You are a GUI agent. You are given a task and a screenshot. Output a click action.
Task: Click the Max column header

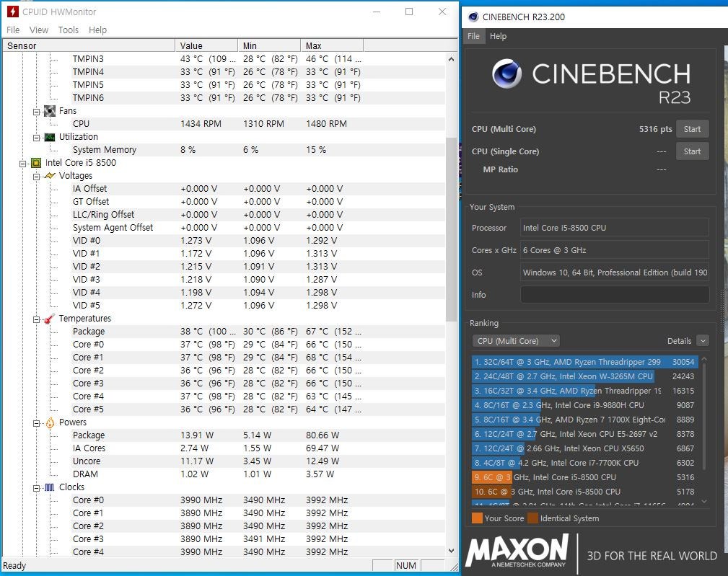[x=332, y=45]
